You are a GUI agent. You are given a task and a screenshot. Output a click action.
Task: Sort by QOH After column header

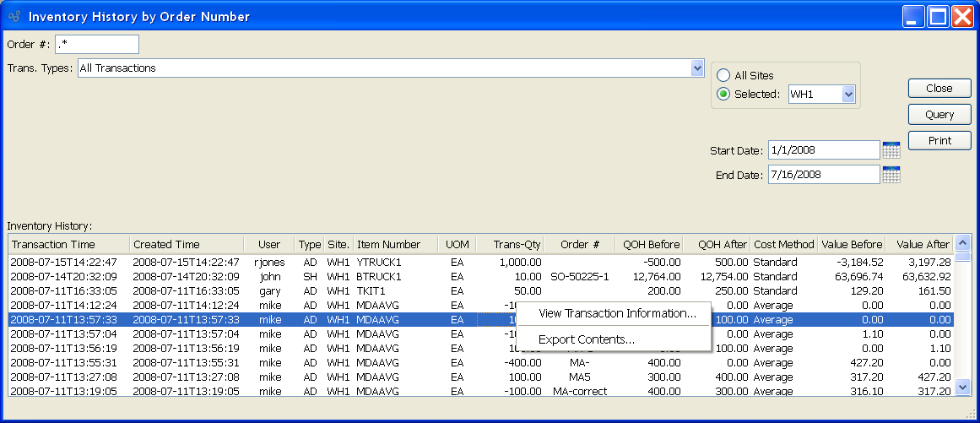pos(717,244)
